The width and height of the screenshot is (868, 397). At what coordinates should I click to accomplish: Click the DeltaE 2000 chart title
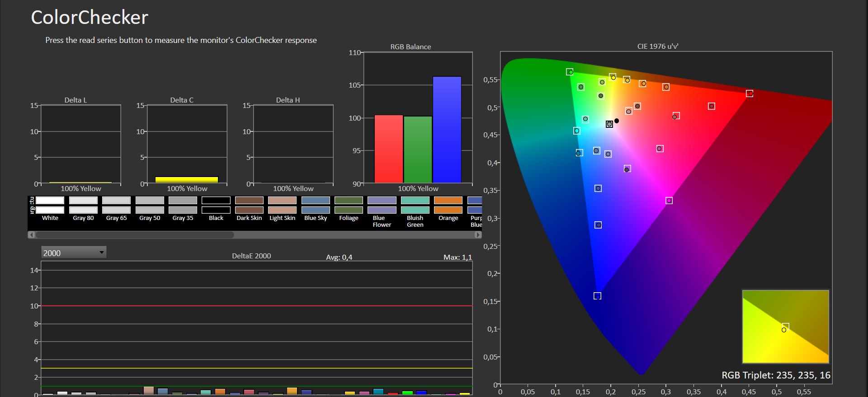coord(251,256)
